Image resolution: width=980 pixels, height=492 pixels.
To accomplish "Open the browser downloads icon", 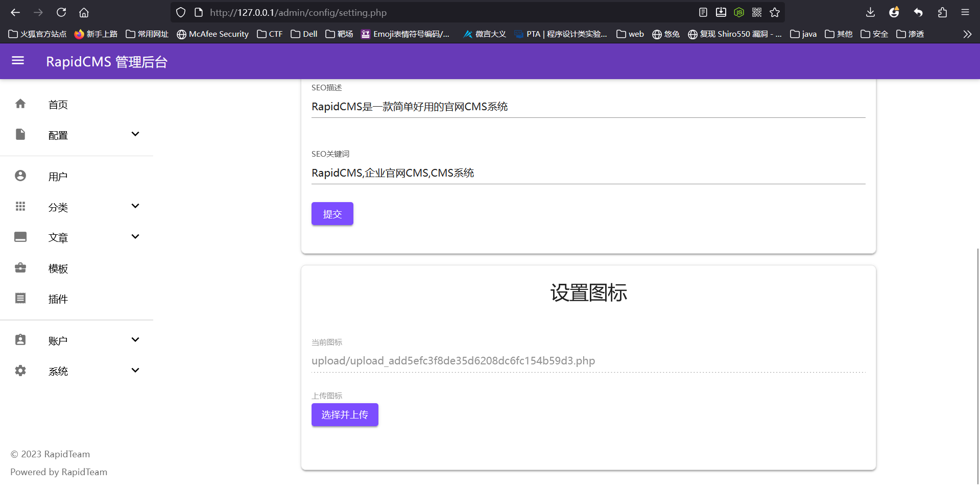I will coord(870,12).
